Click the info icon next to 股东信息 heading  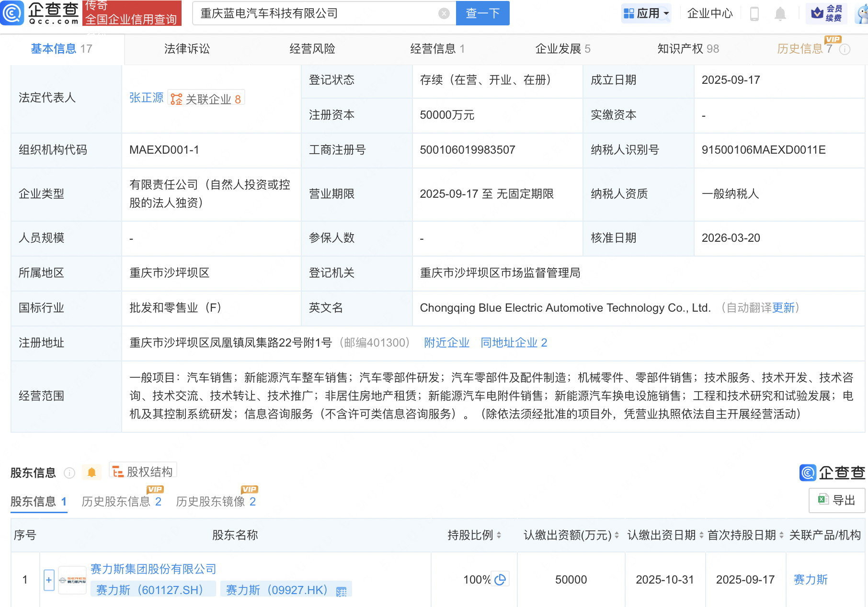pyautogui.click(x=69, y=473)
